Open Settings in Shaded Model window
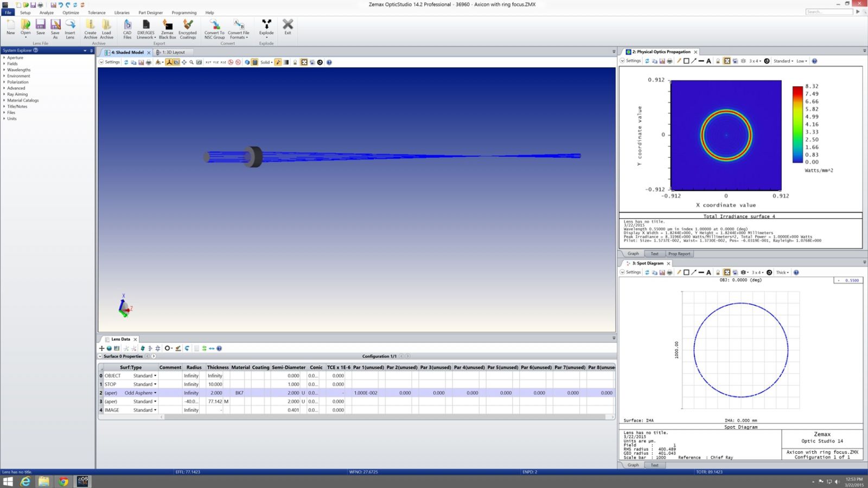 click(110, 62)
